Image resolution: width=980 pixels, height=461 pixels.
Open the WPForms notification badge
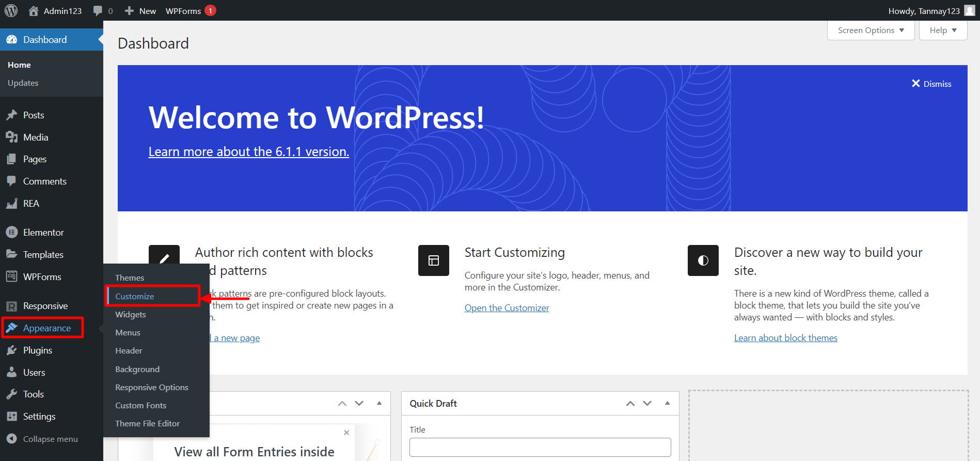click(210, 10)
